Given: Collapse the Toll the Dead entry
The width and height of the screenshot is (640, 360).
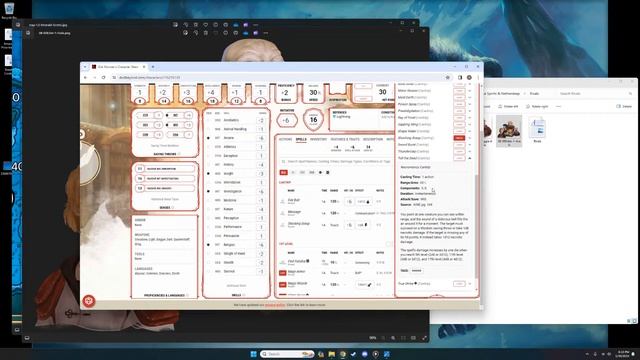Looking at the screenshot, I should click(x=469, y=158).
